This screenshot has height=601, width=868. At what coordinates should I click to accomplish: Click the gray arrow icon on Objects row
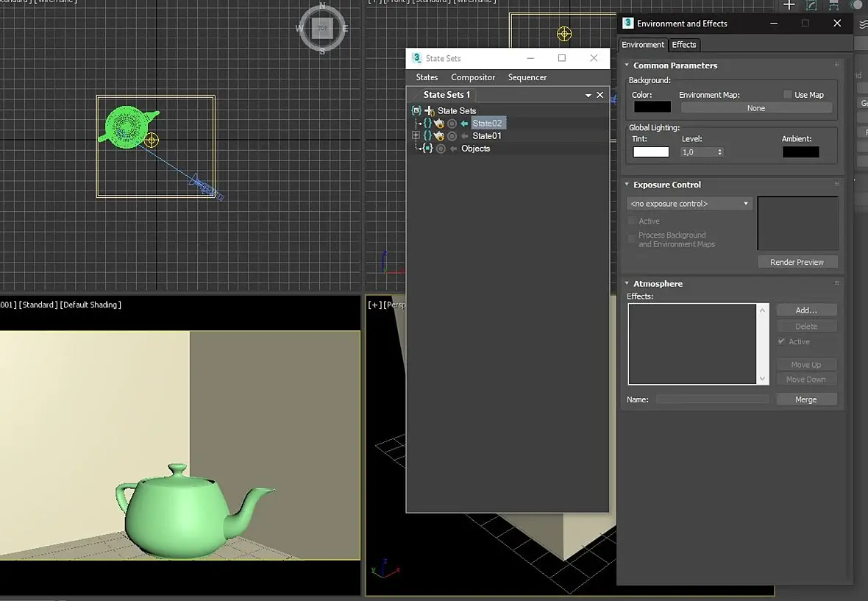coord(453,149)
